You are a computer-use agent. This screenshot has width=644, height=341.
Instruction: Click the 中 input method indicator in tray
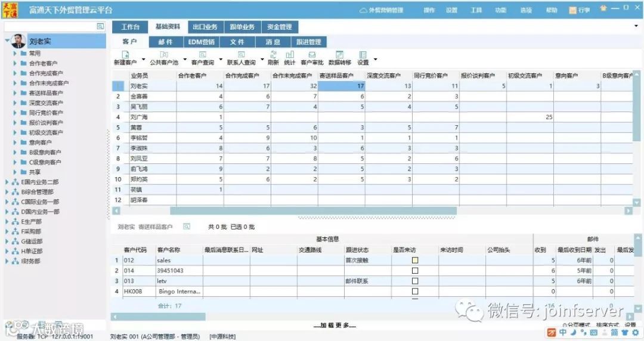coord(563,332)
